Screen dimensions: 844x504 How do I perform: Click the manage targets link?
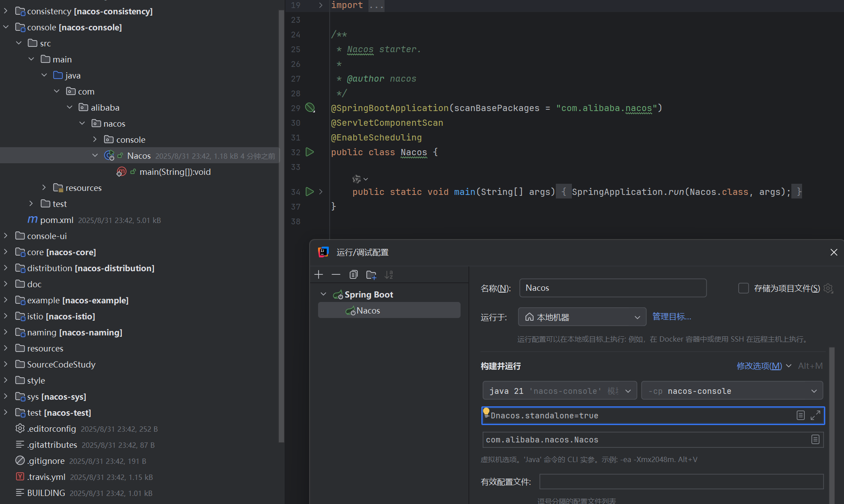(x=671, y=317)
